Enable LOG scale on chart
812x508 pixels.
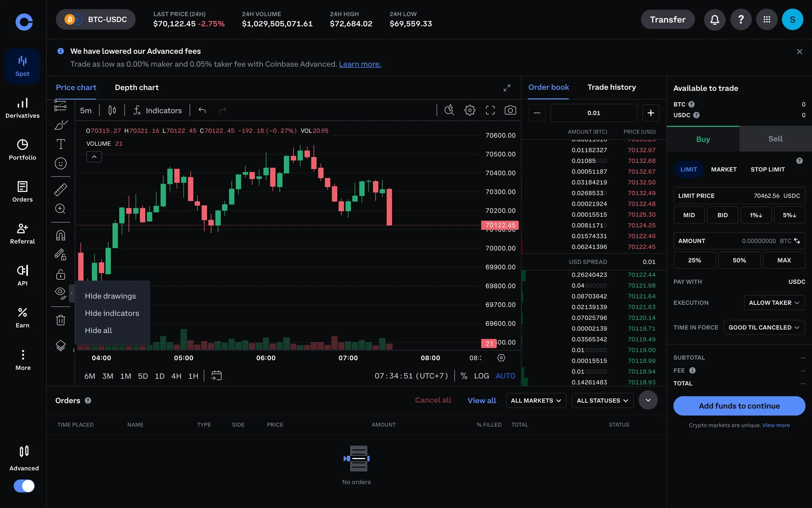pos(481,376)
